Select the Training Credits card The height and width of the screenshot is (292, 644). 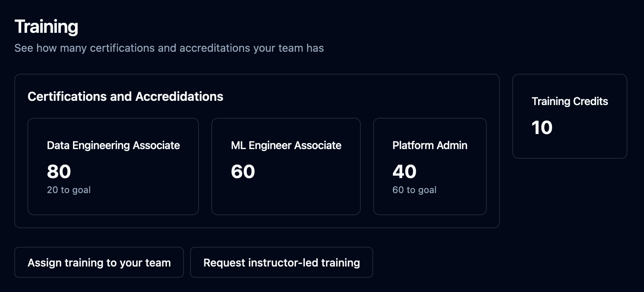pyautogui.click(x=570, y=116)
